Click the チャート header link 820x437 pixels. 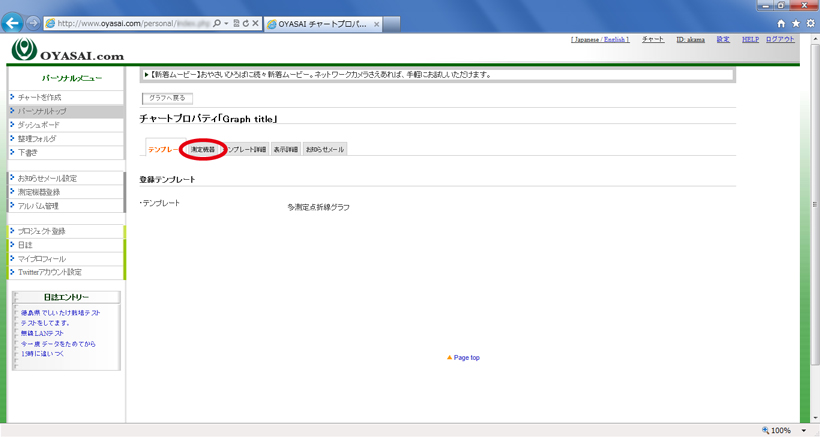pyautogui.click(x=653, y=40)
